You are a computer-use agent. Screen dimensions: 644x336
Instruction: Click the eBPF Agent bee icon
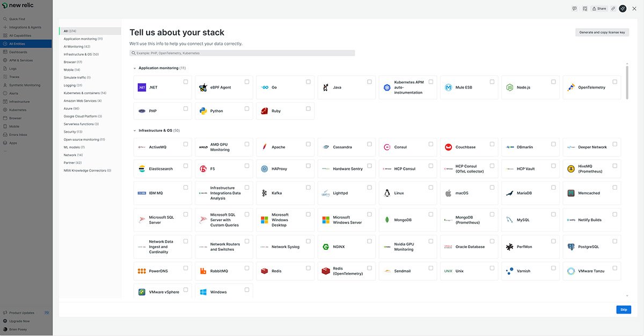click(x=203, y=87)
